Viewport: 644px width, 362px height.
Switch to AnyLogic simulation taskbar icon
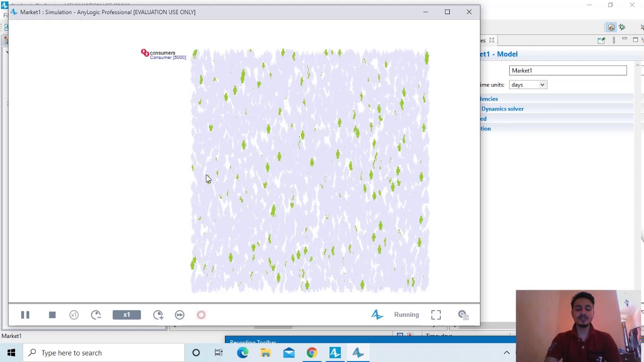[x=358, y=353]
